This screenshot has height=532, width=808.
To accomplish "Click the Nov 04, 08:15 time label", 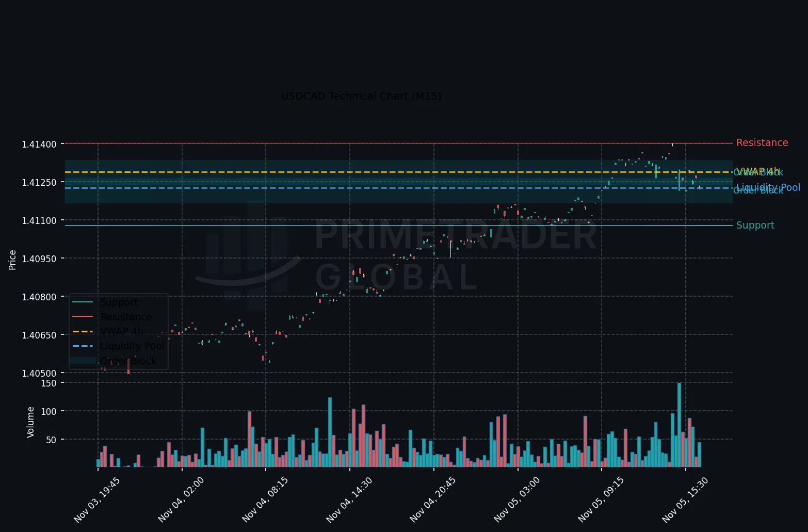I will pyautogui.click(x=265, y=500).
